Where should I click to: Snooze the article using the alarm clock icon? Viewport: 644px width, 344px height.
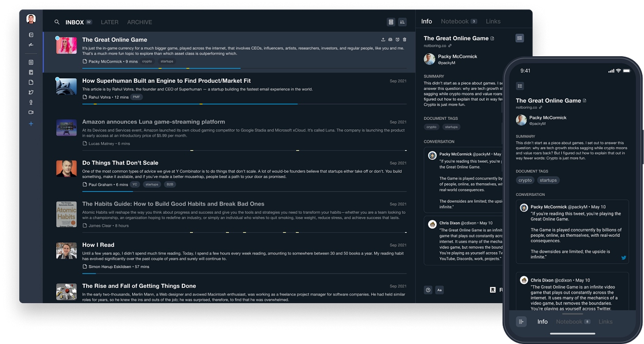coord(397,39)
